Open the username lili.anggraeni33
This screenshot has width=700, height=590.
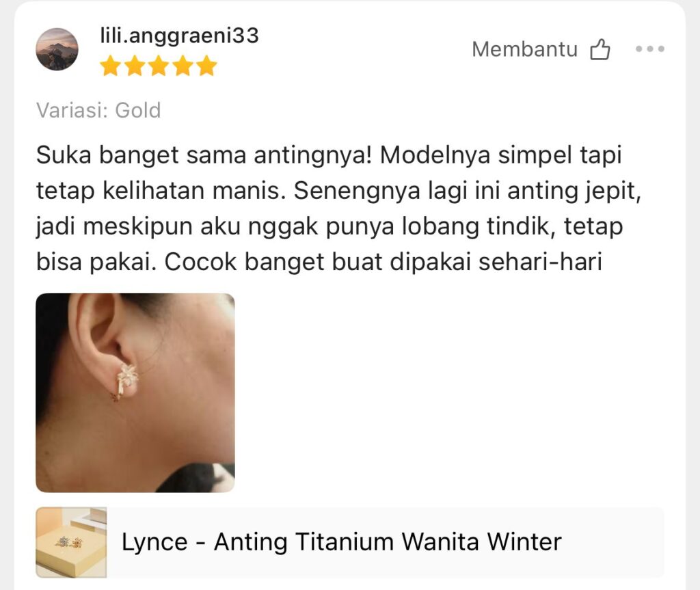coord(179,36)
